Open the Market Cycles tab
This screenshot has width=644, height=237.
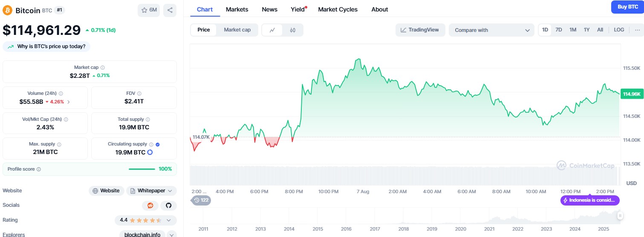pyautogui.click(x=338, y=9)
